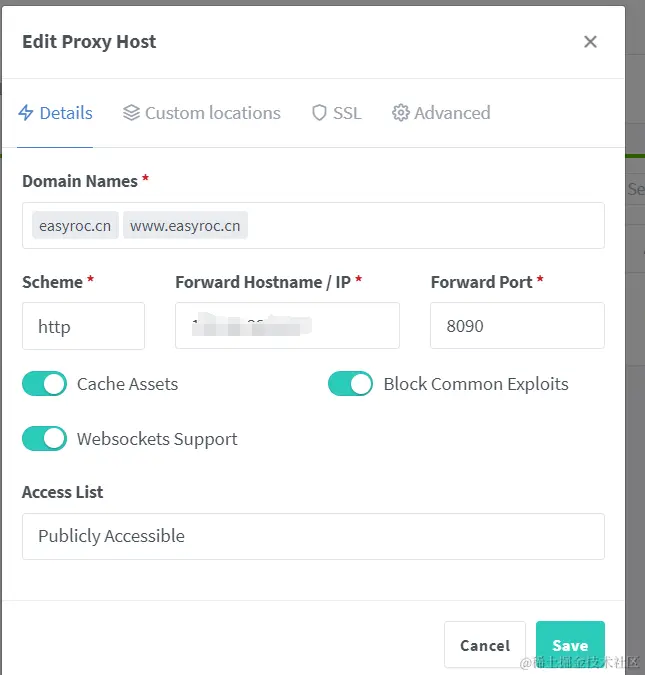
Task: Switch to the Custom locations tab
Action: 212,113
